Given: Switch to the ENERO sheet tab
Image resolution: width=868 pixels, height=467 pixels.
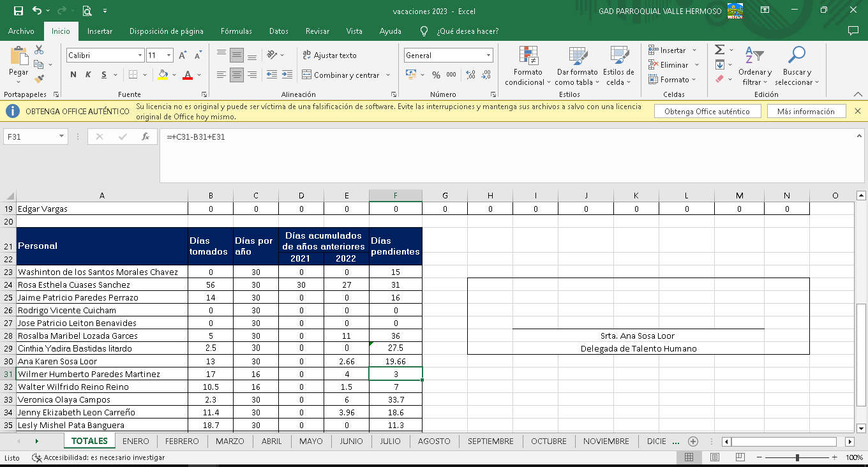Looking at the screenshot, I should click(x=135, y=441).
